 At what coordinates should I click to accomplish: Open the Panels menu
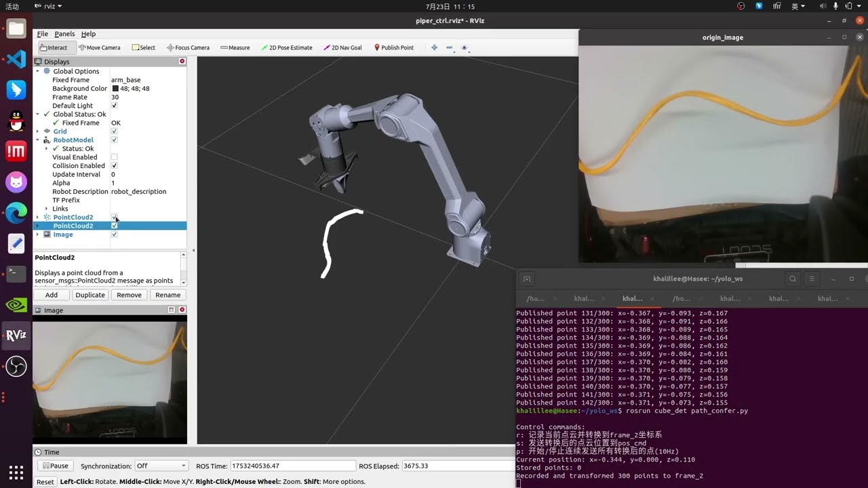coord(64,34)
